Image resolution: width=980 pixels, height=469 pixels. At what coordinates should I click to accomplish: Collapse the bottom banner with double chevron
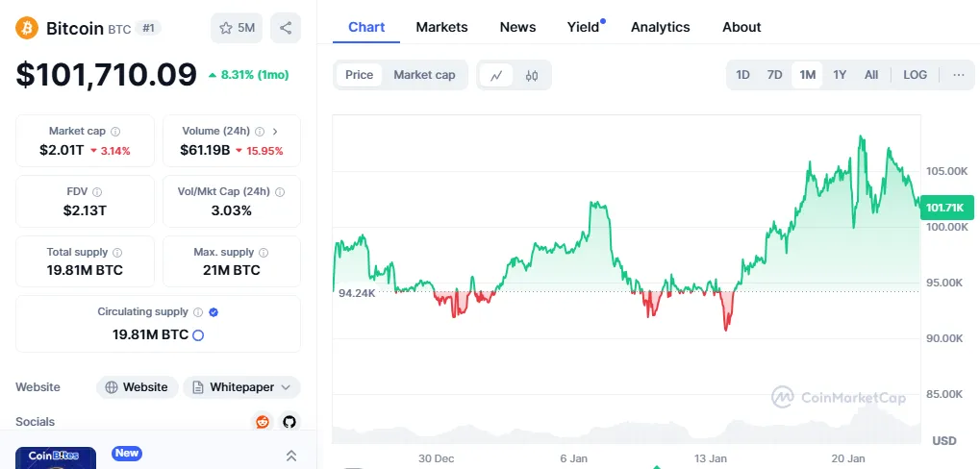click(291, 456)
